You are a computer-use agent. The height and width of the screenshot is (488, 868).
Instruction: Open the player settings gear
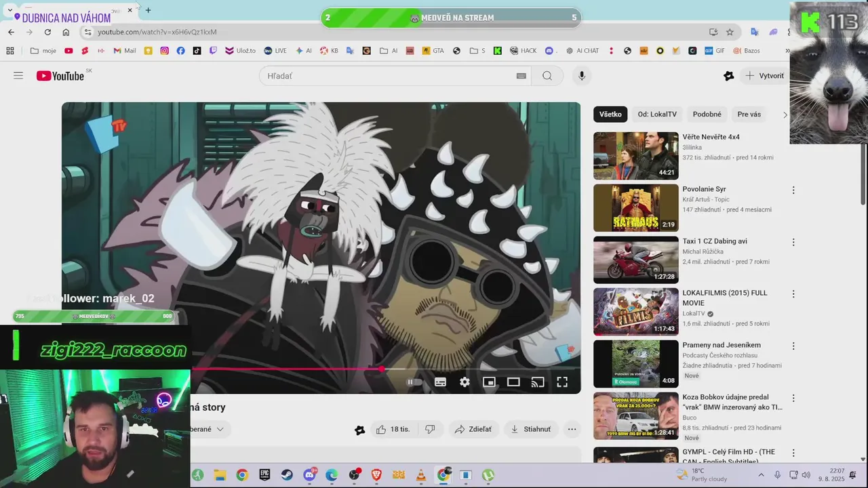465,382
